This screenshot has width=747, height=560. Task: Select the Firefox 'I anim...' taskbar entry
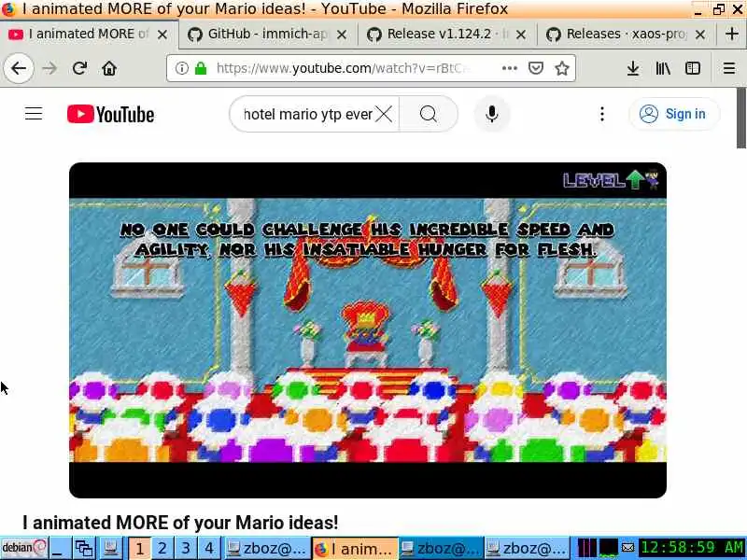pyautogui.click(x=355, y=548)
